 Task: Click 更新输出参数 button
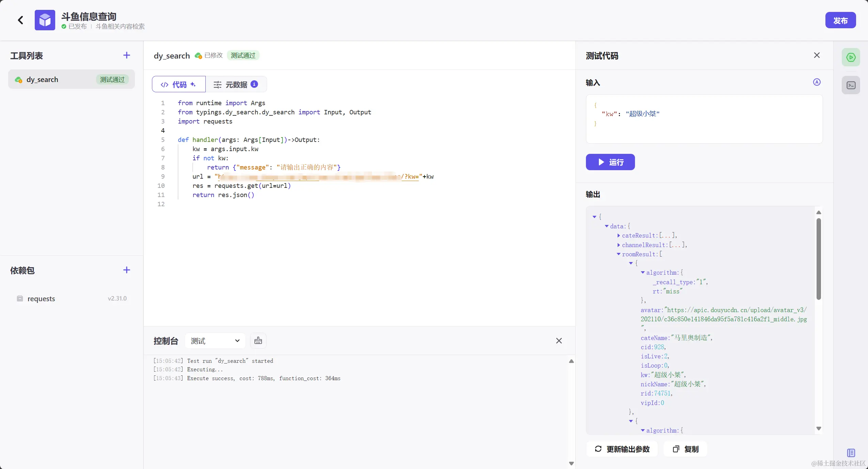click(x=622, y=449)
